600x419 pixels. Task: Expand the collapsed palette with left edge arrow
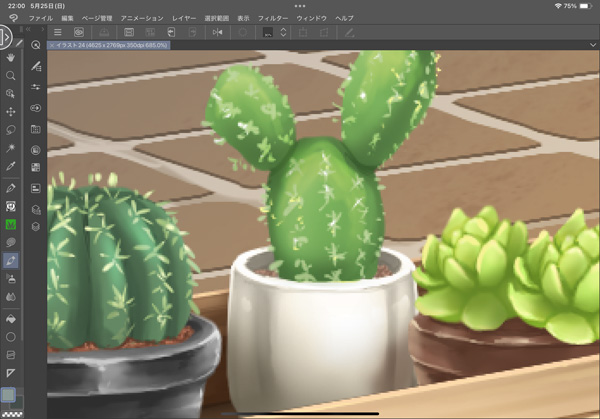point(5,38)
